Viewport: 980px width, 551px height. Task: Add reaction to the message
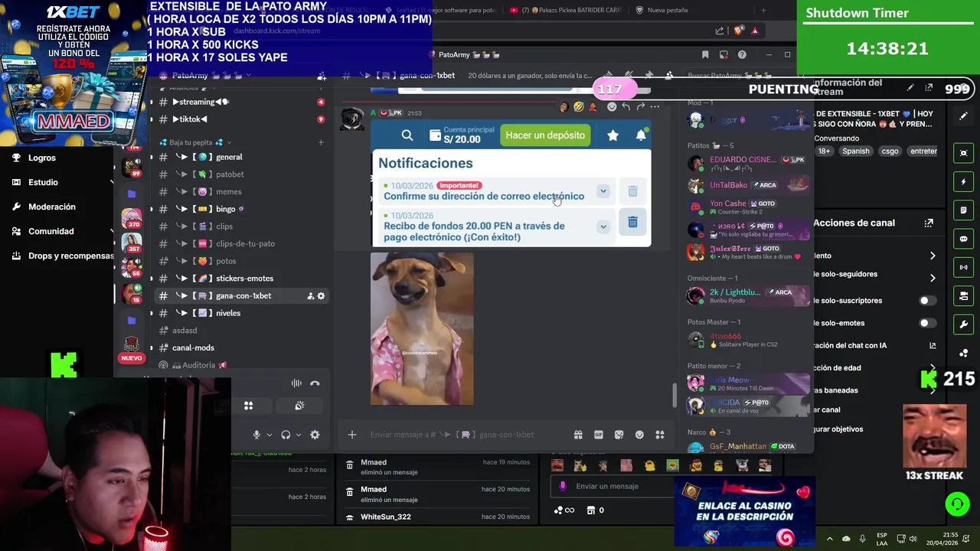click(612, 106)
